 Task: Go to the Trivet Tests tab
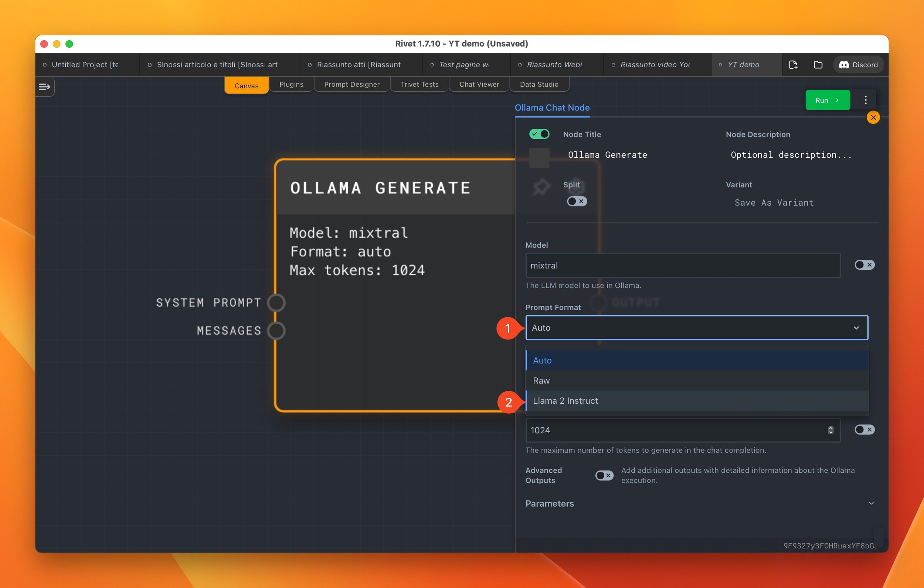tap(419, 84)
